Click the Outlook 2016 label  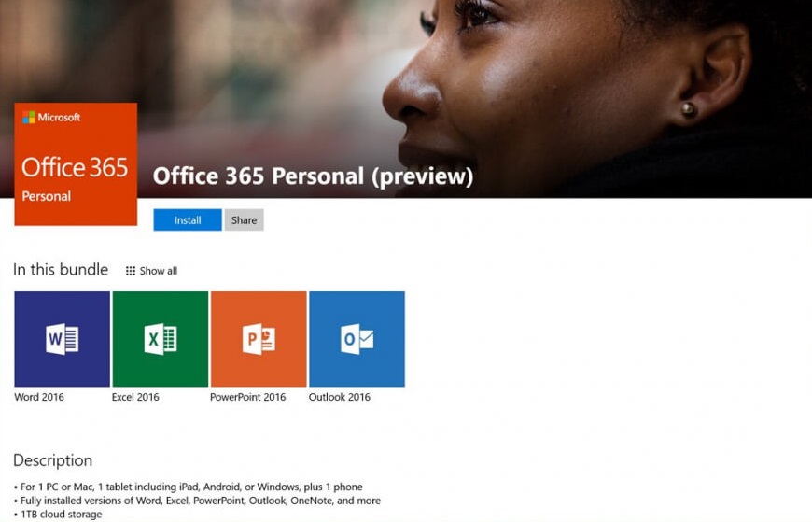tap(340, 397)
